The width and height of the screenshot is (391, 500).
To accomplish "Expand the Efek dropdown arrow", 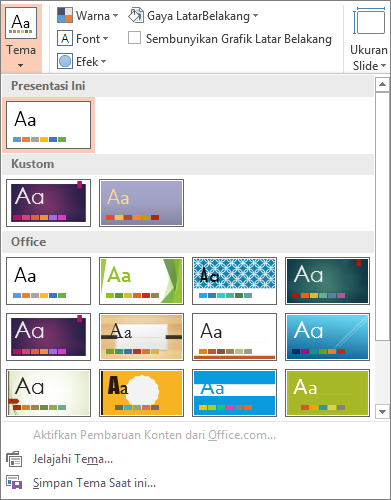I will tap(103, 61).
